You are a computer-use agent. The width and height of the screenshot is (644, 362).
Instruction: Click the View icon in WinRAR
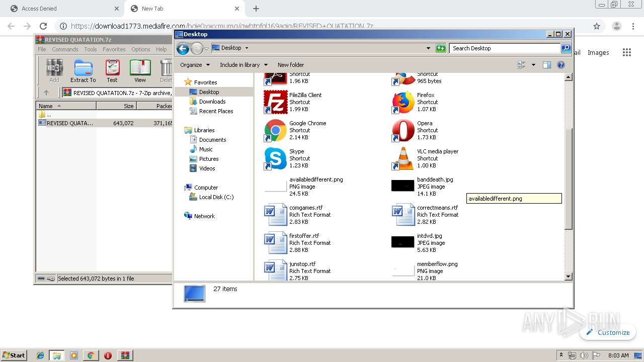(140, 70)
